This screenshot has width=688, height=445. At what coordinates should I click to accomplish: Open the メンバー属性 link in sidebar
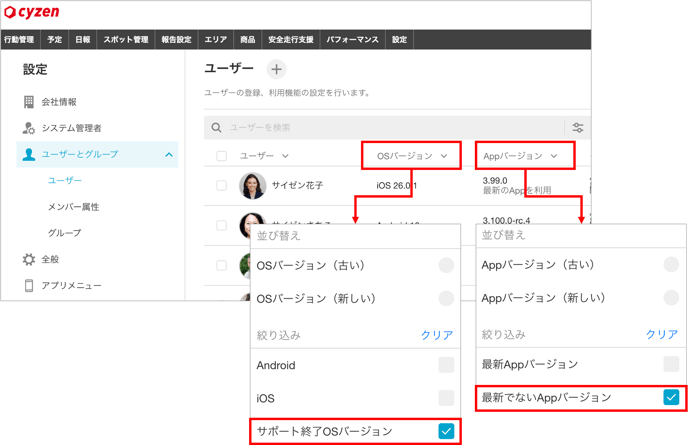(73, 207)
